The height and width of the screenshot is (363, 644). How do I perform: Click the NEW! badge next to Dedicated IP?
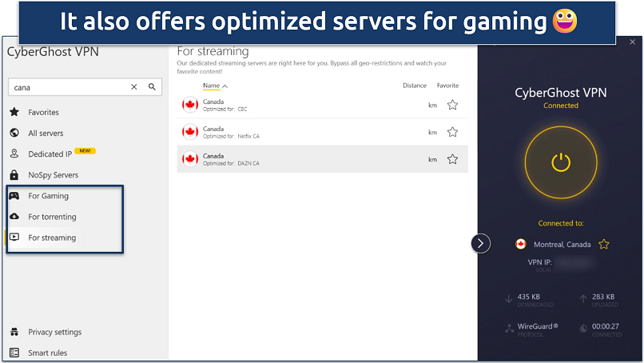[85, 151]
